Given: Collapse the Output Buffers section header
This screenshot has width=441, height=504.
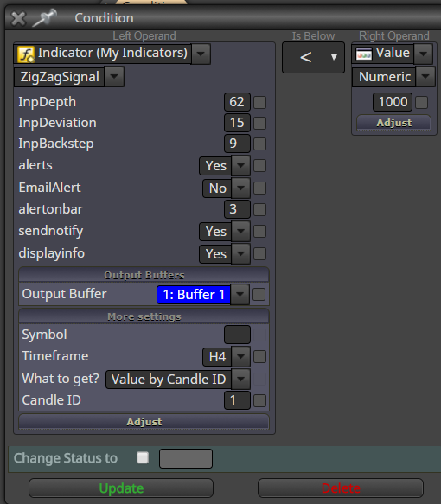Looking at the screenshot, I should click(x=144, y=275).
